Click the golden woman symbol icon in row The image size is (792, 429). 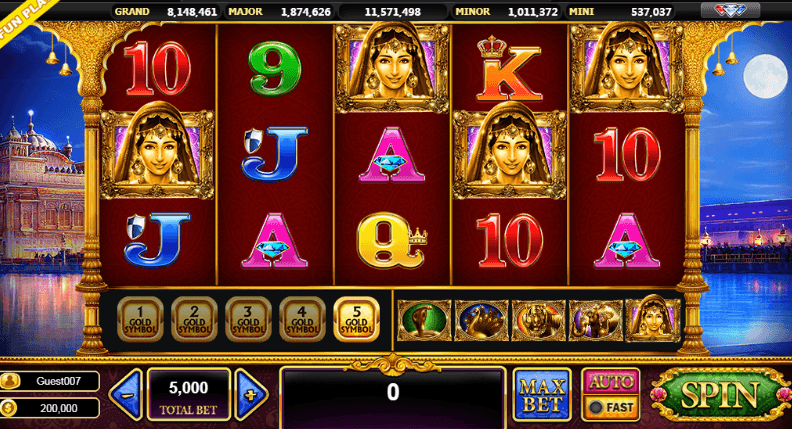653,319
